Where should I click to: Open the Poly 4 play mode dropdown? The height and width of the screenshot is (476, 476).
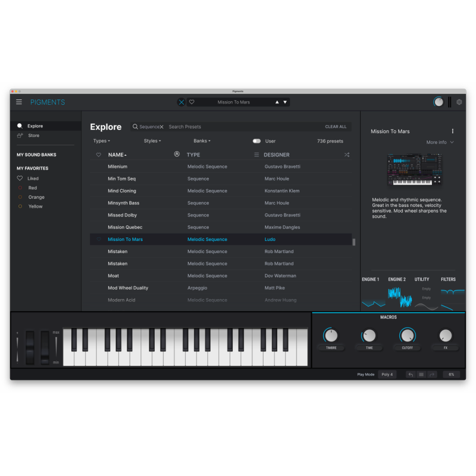pyautogui.click(x=387, y=375)
